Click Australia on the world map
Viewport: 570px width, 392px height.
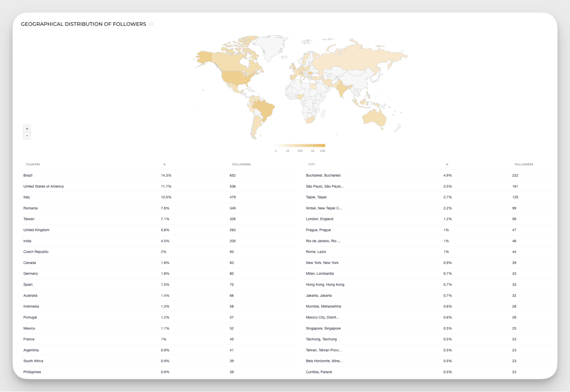374,118
